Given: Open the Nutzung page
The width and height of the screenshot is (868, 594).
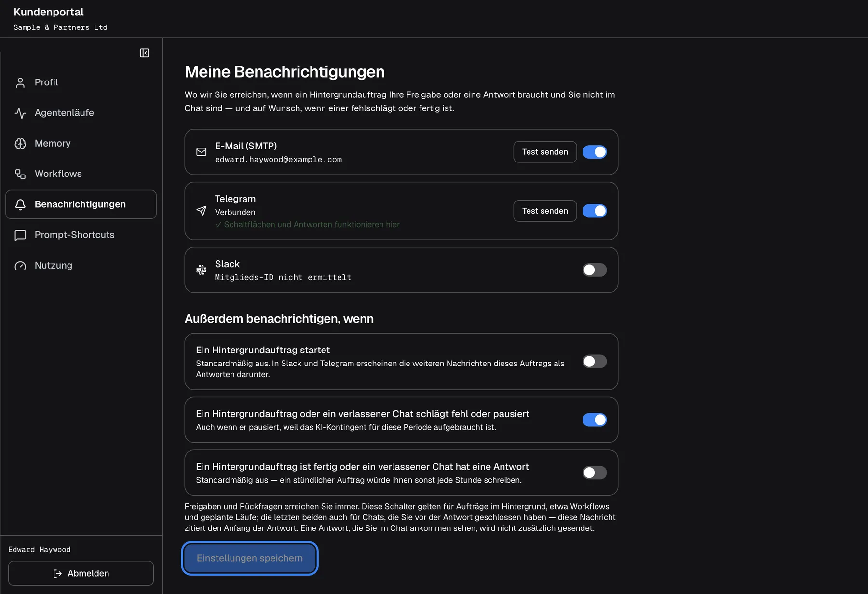Looking at the screenshot, I should 81,265.
